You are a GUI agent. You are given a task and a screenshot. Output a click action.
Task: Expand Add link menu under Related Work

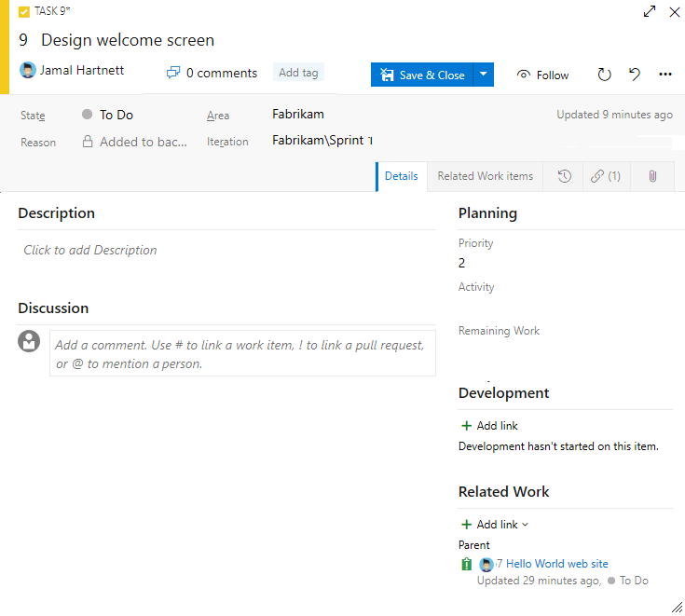pos(495,525)
